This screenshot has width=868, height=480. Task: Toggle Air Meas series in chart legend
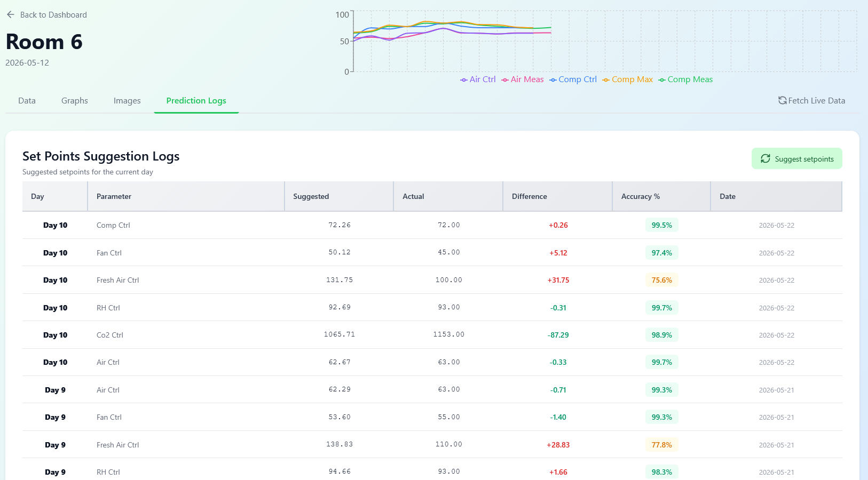pyautogui.click(x=523, y=79)
